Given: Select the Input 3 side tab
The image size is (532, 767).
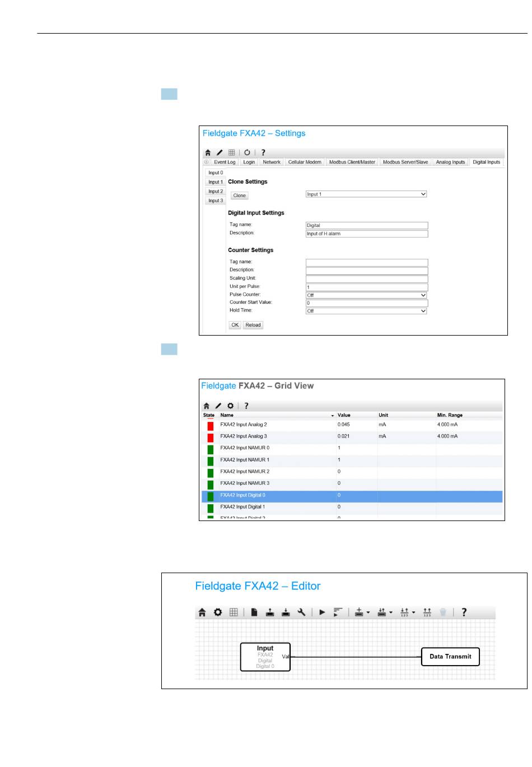Looking at the screenshot, I should coord(216,201).
